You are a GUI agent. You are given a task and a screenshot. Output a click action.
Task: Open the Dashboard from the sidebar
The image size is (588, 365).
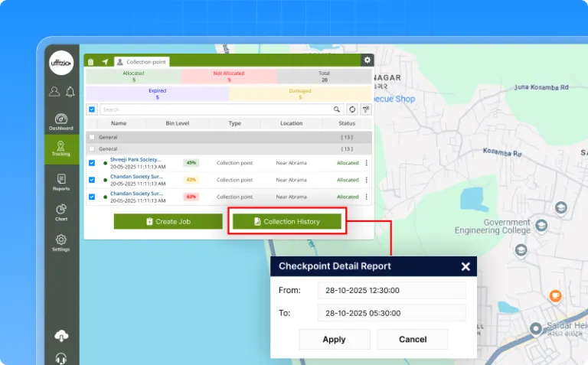point(61,122)
